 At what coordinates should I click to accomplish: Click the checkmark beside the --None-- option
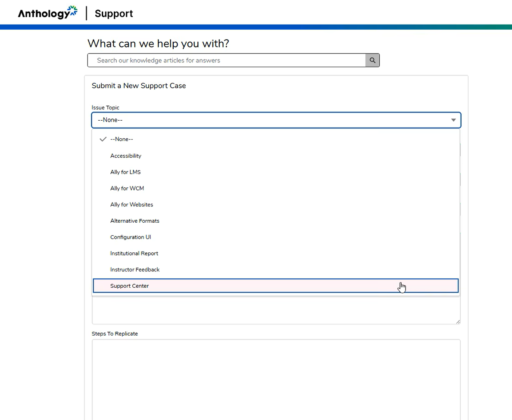tap(103, 139)
